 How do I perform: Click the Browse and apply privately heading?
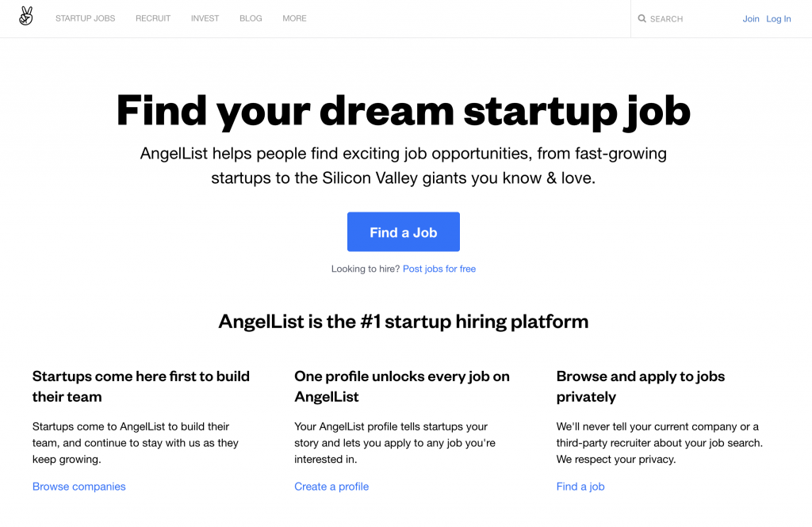pyautogui.click(x=641, y=386)
